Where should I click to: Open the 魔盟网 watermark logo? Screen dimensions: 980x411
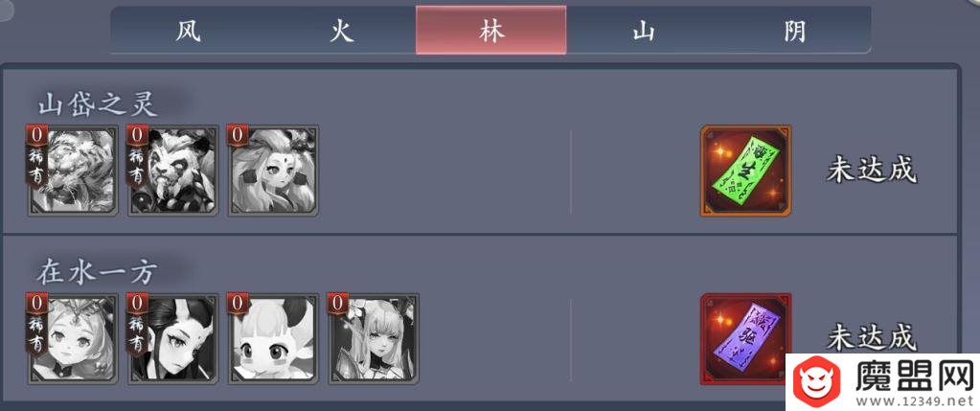click(x=884, y=381)
